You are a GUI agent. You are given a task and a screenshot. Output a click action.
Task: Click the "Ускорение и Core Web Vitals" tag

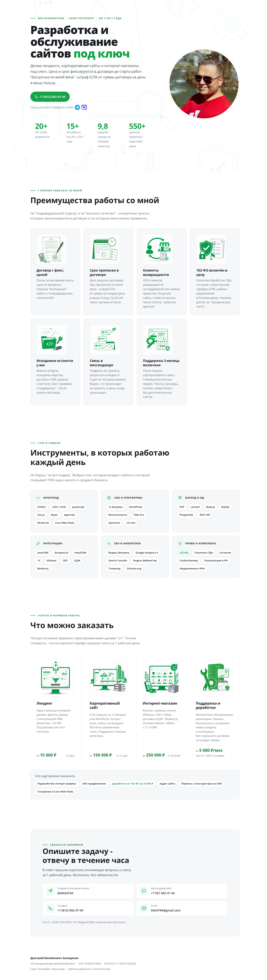pos(55,792)
